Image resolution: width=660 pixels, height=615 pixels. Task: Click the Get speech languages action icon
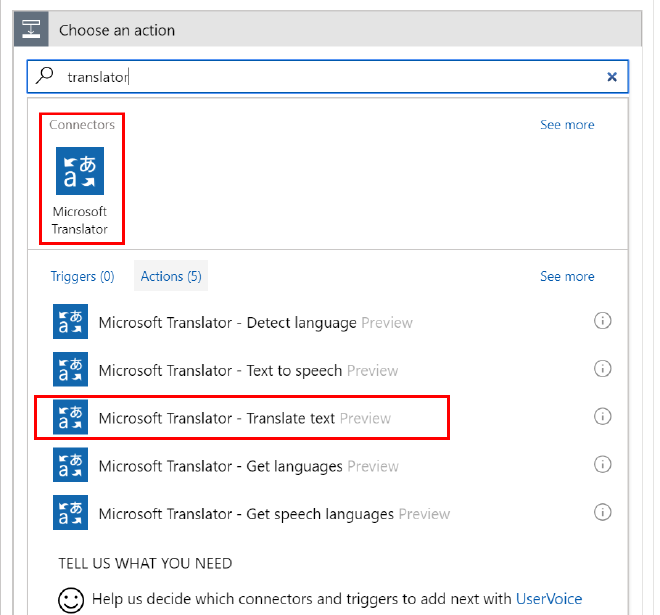[70, 513]
